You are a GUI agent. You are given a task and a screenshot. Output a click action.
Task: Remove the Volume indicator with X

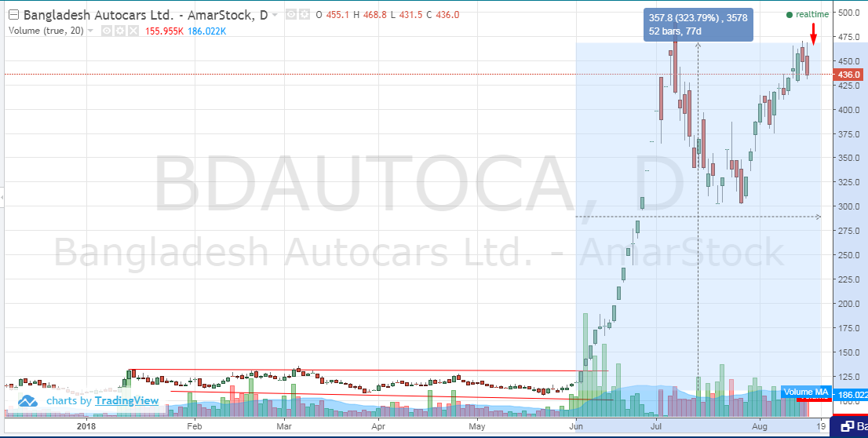[133, 31]
